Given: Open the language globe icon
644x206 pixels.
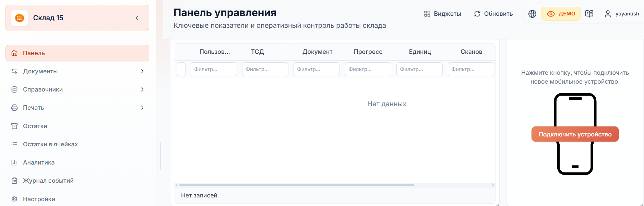Looking at the screenshot, I should point(532,14).
